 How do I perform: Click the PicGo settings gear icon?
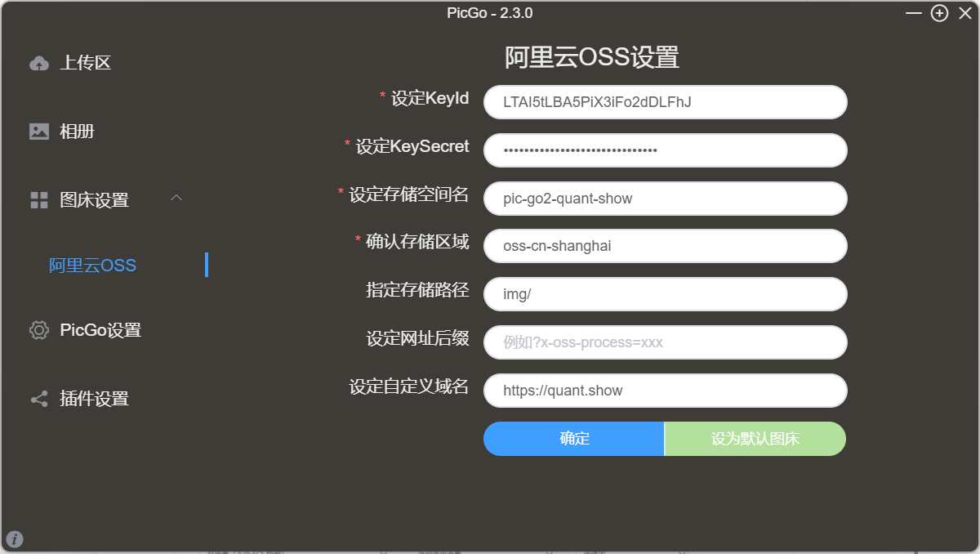pos(38,330)
